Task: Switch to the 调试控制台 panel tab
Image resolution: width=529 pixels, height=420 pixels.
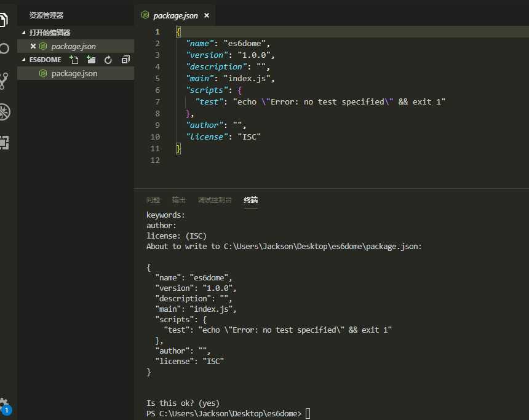Action: (x=215, y=200)
